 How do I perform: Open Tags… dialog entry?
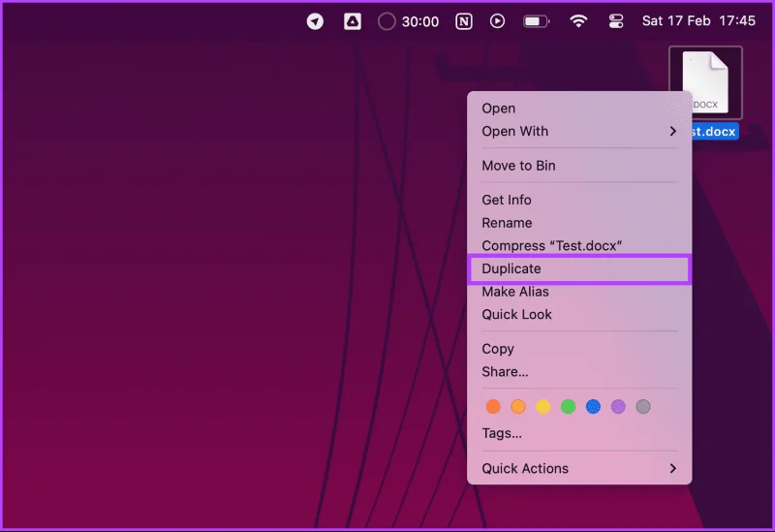[579, 433]
